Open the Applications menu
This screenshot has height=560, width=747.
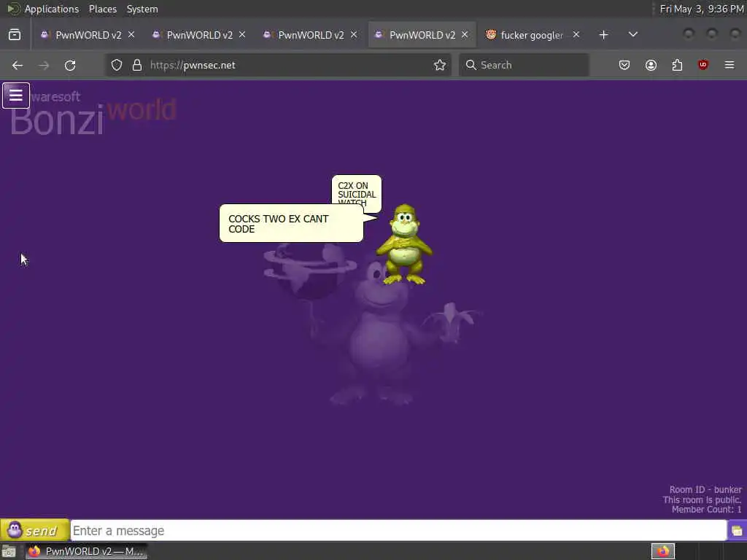pyautogui.click(x=52, y=9)
